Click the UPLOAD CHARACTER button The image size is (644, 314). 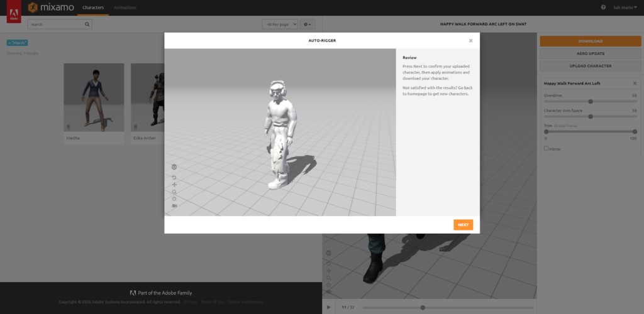point(590,65)
